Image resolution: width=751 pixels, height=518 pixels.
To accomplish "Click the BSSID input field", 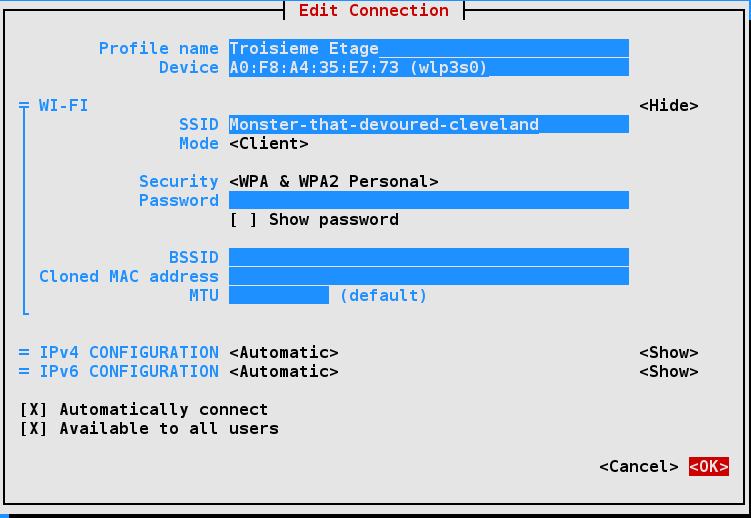I will point(428,257).
